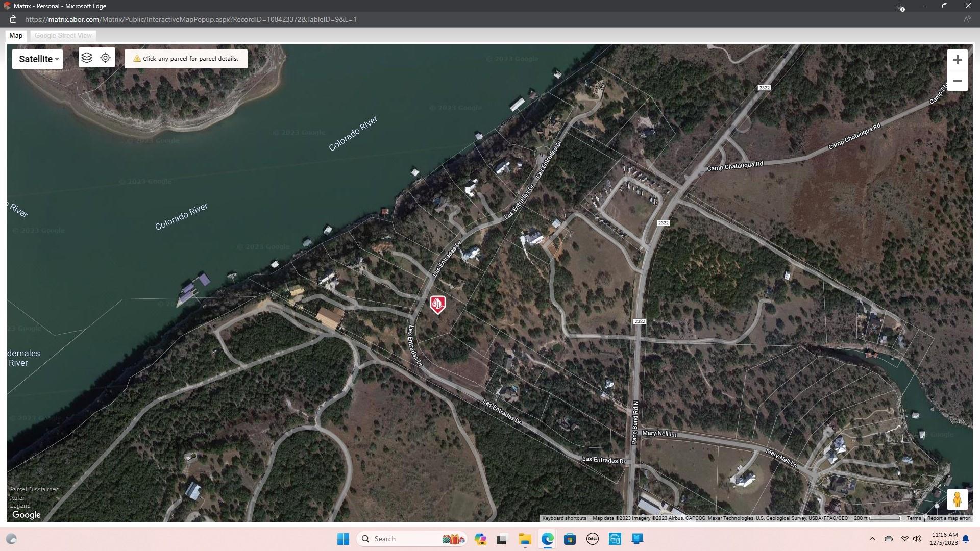This screenshot has width=980, height=551.
Task: Click the Street View pegman icon
Action: pos(957,499)
